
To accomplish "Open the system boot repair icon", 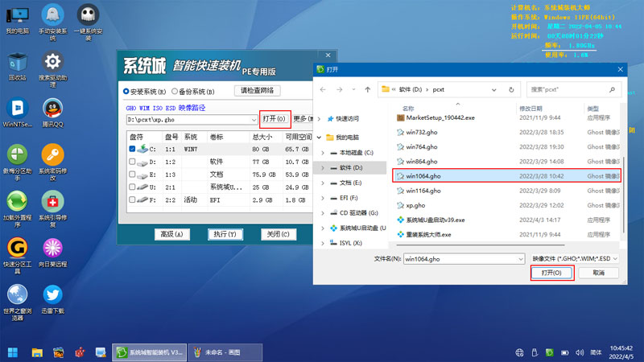I will tap(52, 209).
